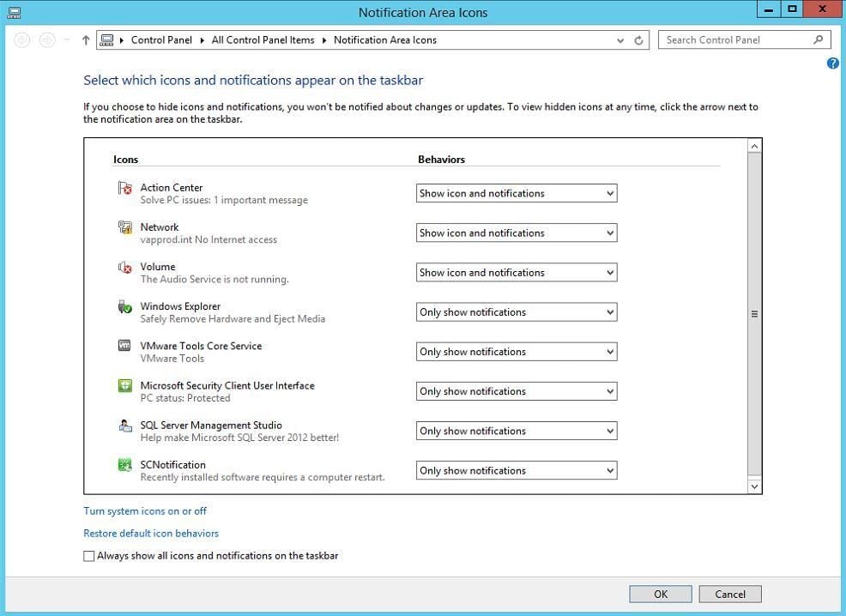Screen dimensions: 846x616
Task: Open VMware Tools Core Service behavior dropdown
Action: 517,352
